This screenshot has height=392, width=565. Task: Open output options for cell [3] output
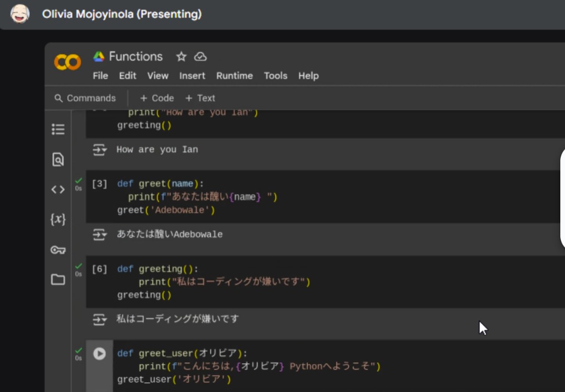pyautogui.click(x=99, y=235)
